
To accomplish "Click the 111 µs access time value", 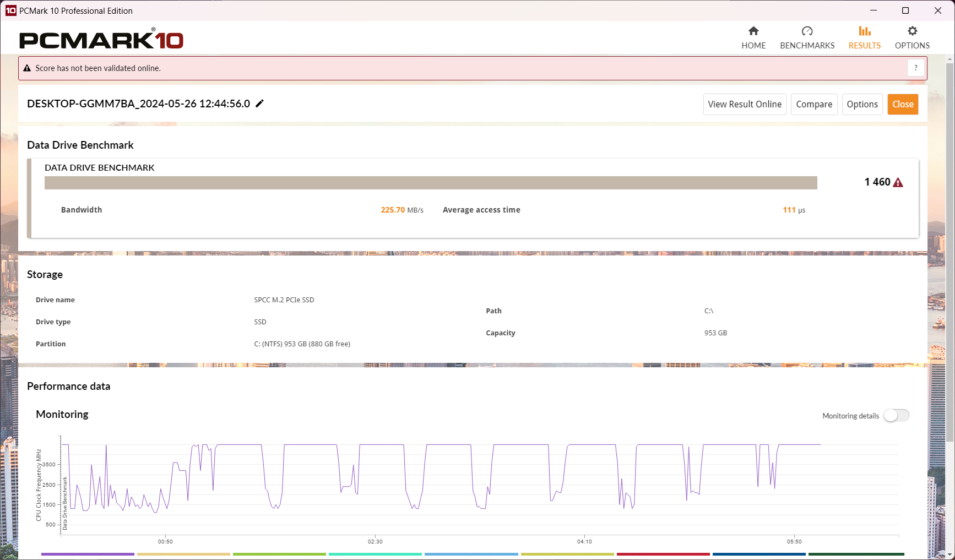I will (794, 210).
